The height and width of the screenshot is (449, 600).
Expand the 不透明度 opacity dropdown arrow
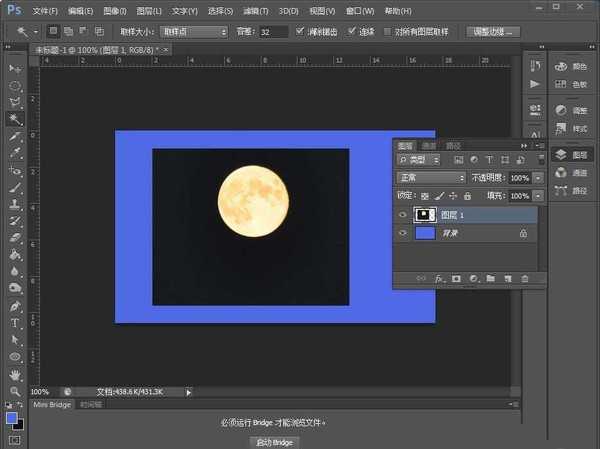[x=538, y=177]
